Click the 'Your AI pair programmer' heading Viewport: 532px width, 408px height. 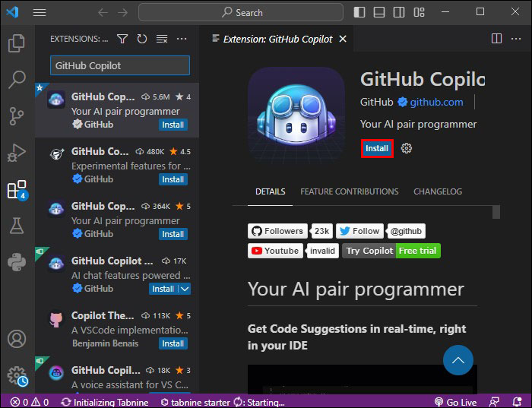point(356,289)
